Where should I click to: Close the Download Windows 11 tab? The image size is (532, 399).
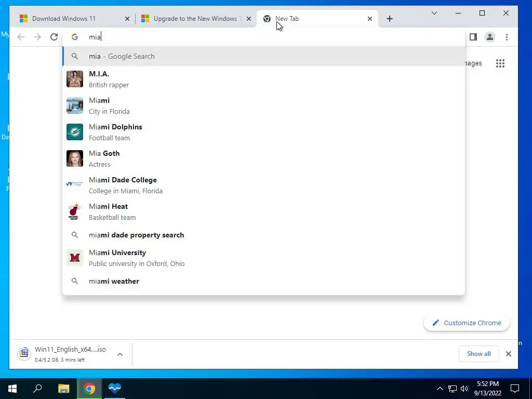[127, 19]
